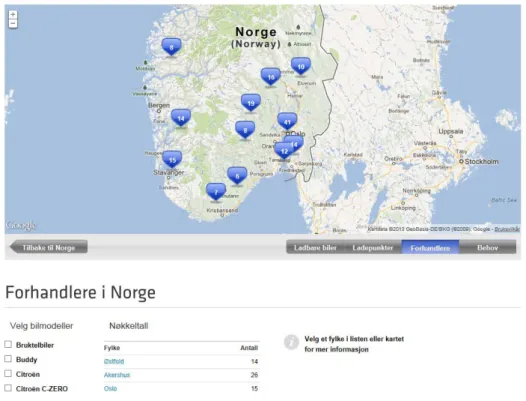Select the map marker labeled 16
Image resolution: width=526 pixels, height=401 pixels.
click(x=271, y=77)
